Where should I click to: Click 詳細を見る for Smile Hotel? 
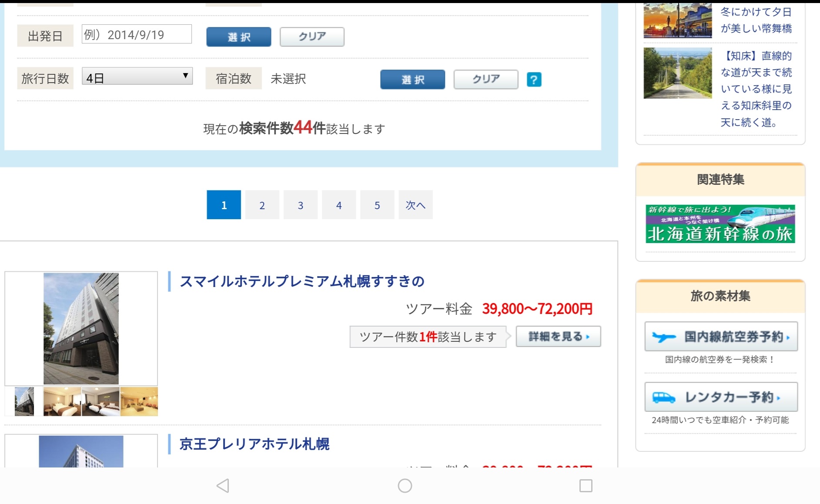(558, 337)
